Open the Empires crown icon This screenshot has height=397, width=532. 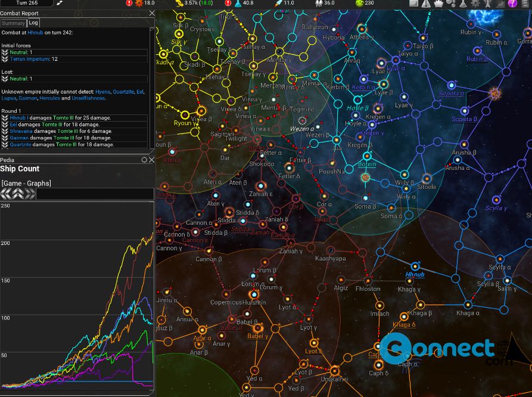438,4
